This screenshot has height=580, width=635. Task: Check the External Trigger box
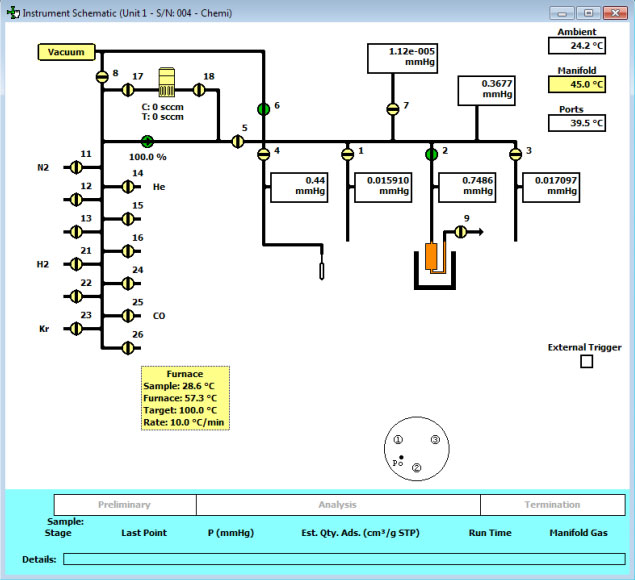pyautogui.click(x=586, y=362)
